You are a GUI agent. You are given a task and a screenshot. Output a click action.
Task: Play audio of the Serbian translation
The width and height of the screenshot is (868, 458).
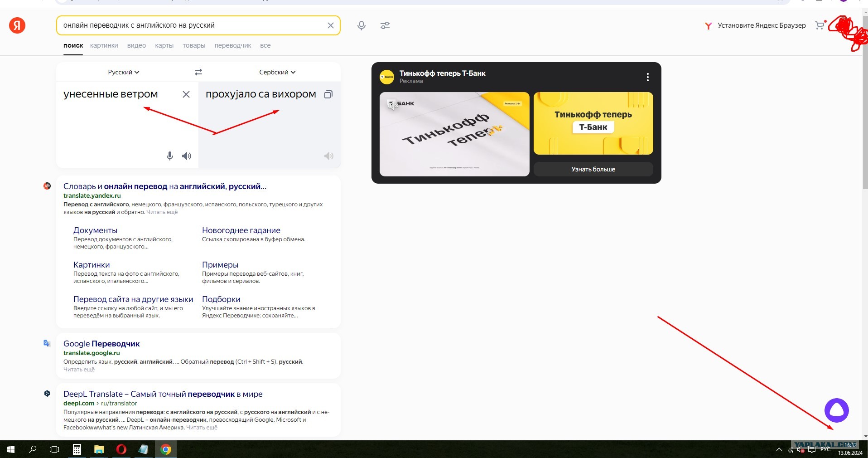[x=329, y=156]
